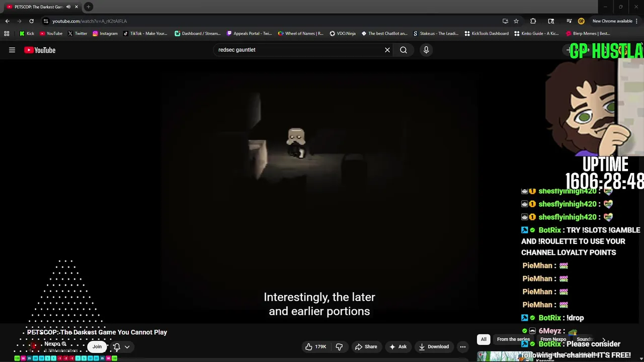644x362 pixels.
Task: Click the video title 'PETSCOP: The Darkest Game You Cannot Play'
Action: (x=97, y=332)
